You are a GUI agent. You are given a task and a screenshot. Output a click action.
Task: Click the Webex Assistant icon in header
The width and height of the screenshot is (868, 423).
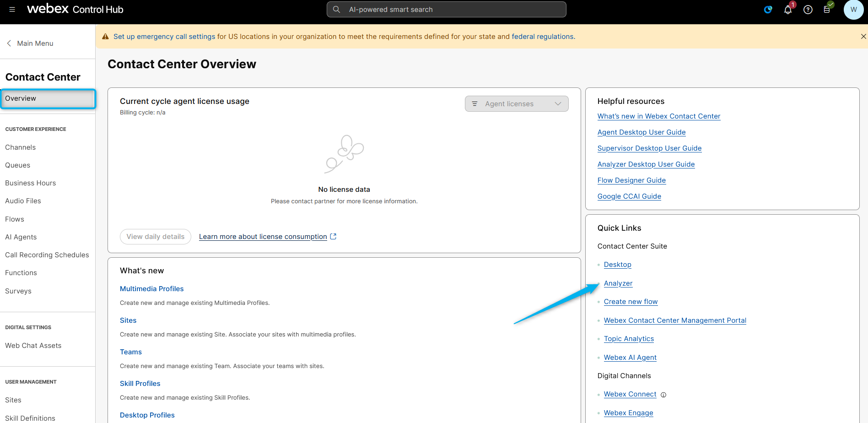pos(768,10)
